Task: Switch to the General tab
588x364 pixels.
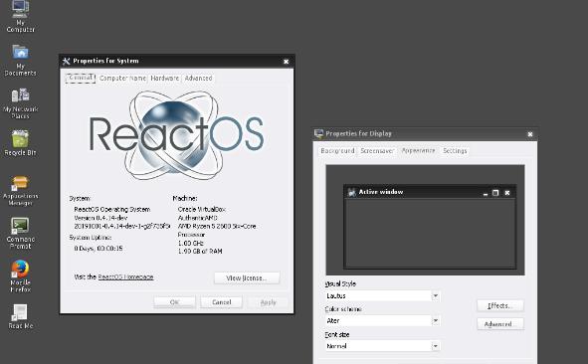Action: [x=81, y=78]
